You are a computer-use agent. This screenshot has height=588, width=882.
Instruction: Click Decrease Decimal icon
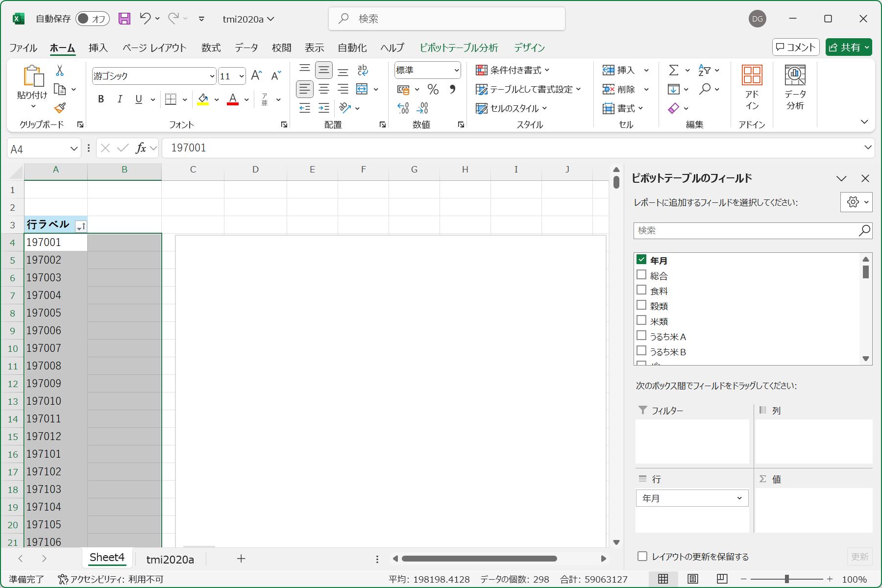click(422, 108)
